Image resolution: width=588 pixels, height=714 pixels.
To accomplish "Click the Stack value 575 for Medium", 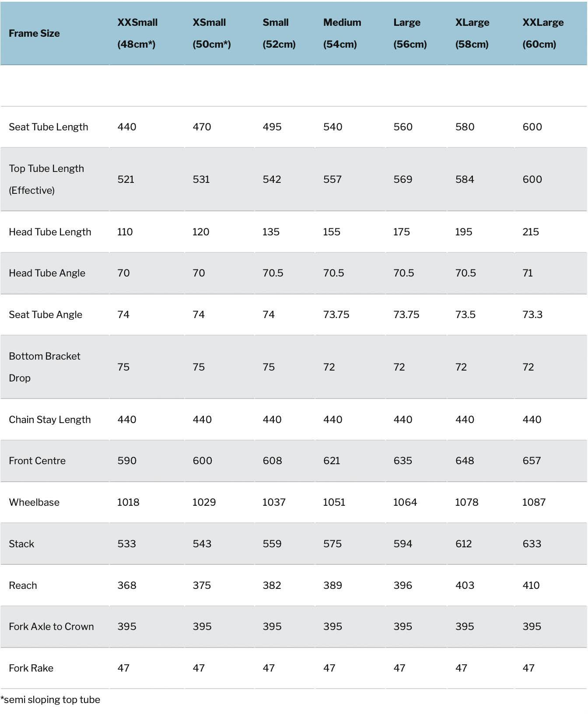I will point(332,544).
